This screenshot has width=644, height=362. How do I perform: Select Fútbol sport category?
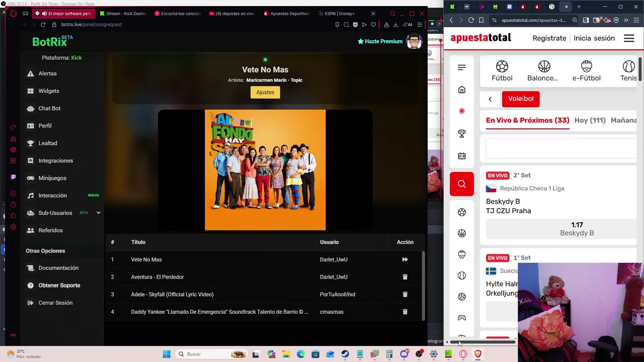click(x=502, y=71)
